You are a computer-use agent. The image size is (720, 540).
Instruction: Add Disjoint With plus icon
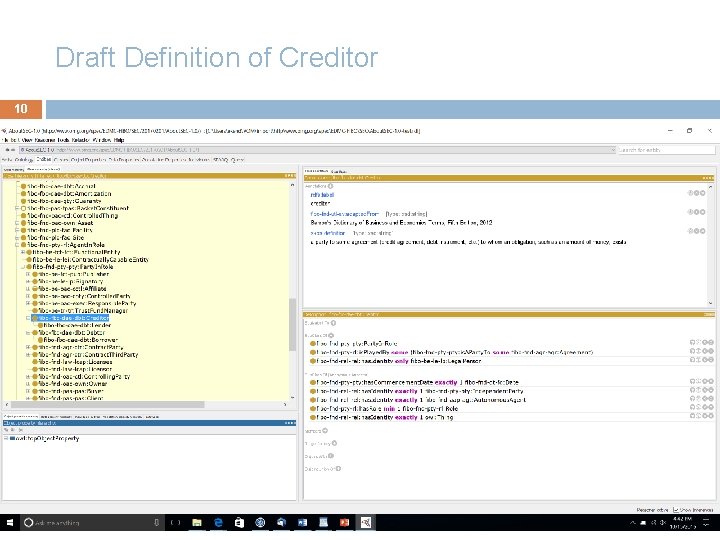[x=331, y=456]
